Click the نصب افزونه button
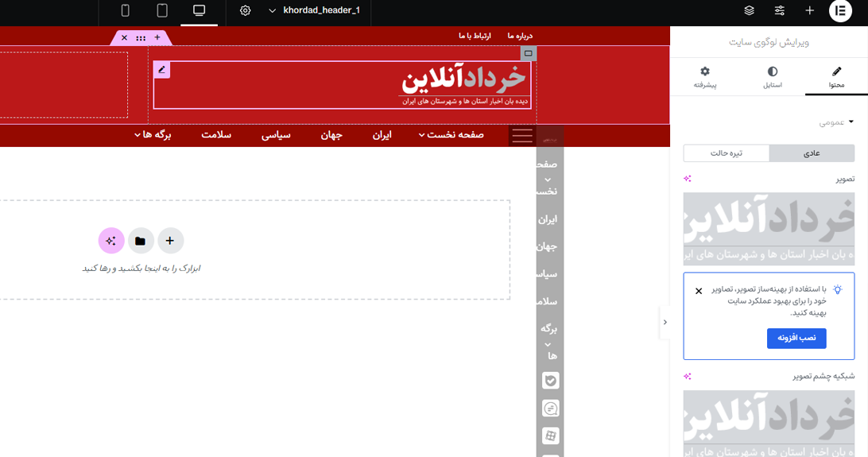 (796, 338)
